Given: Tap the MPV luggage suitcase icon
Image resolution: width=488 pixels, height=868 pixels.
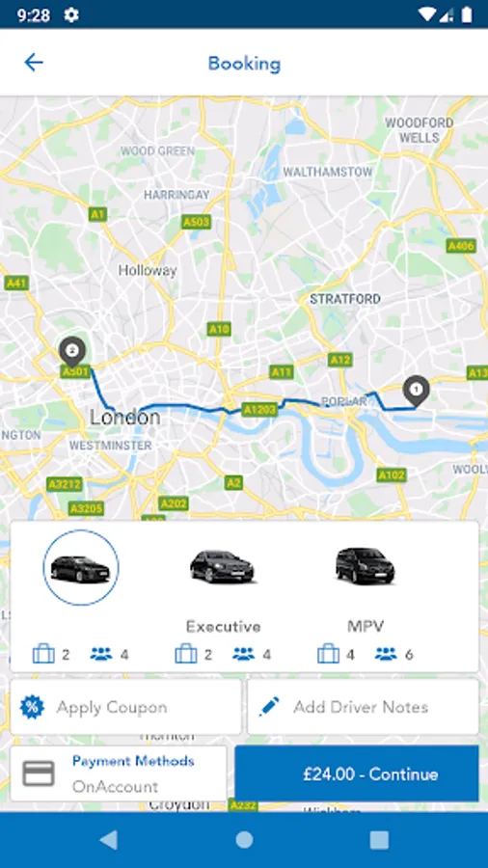Looking at the screenshot, I should [x=328, y=654].
